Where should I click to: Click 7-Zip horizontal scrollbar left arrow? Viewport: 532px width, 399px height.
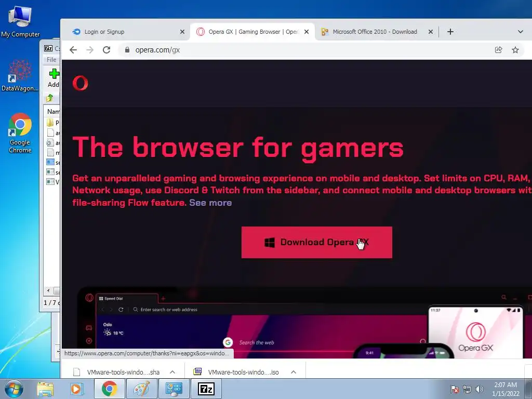48,291
